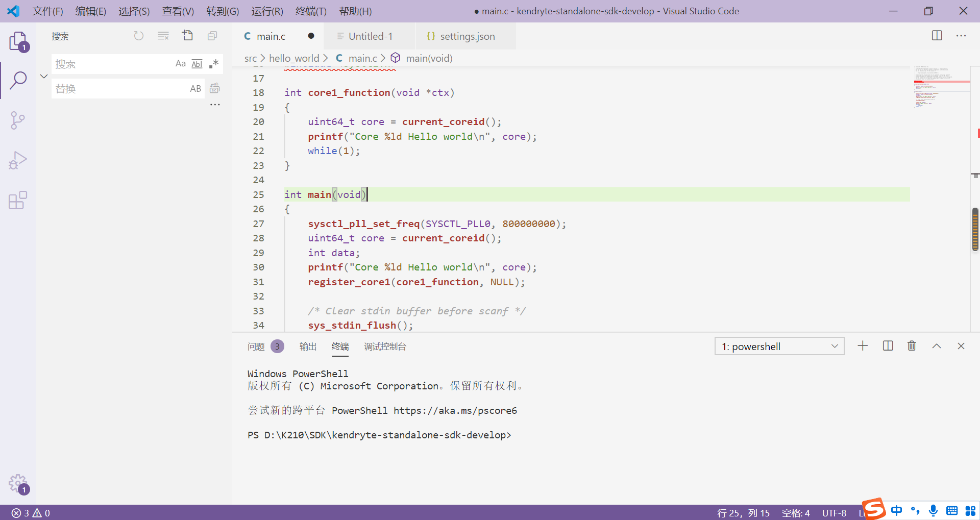Viewport: 980px width, 520px height.
Task: Click the editor vertical scrollbar thumb
Action: tap(975, 230)
